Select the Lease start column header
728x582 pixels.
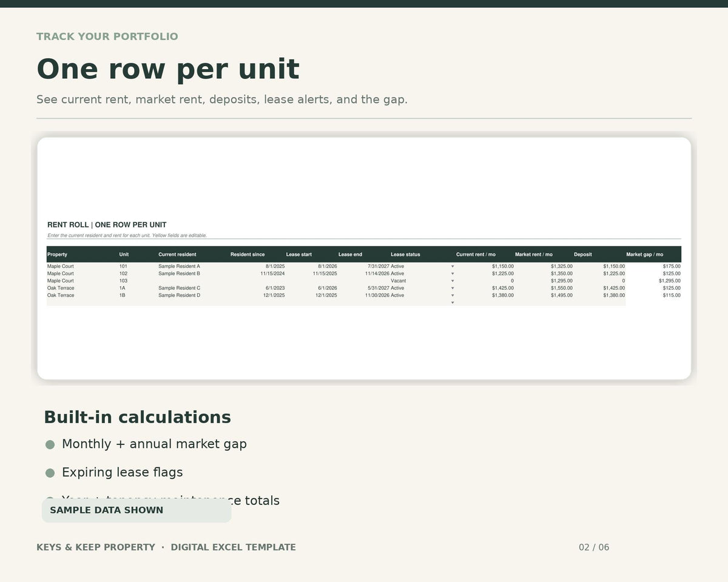coord(299,255)
